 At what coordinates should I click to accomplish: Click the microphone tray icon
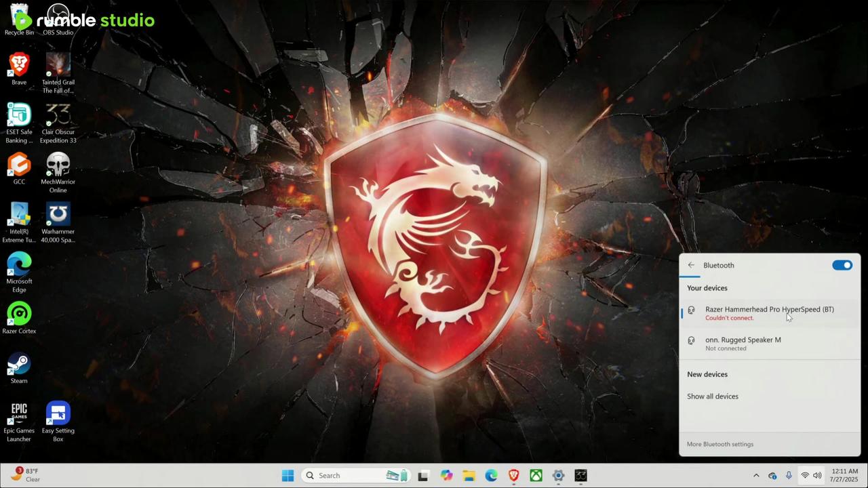pos(789,476)
